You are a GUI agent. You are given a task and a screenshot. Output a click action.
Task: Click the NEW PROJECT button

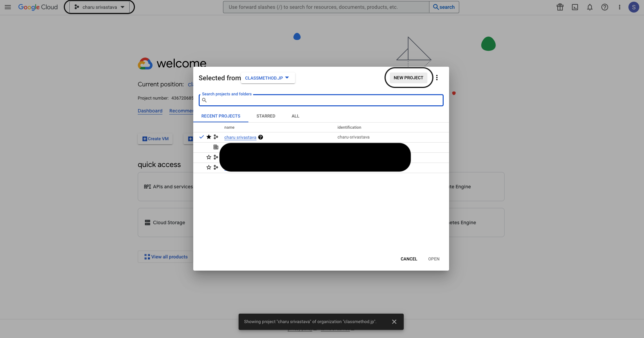408,78
